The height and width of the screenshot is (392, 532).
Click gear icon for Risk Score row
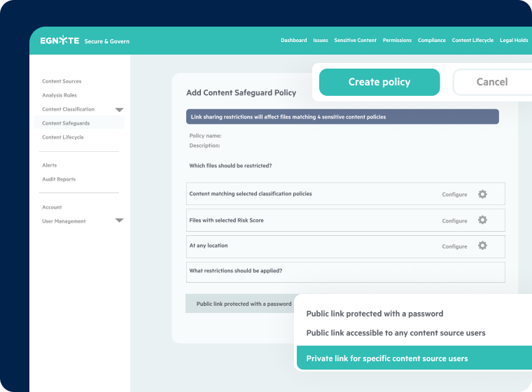point(482,220)
